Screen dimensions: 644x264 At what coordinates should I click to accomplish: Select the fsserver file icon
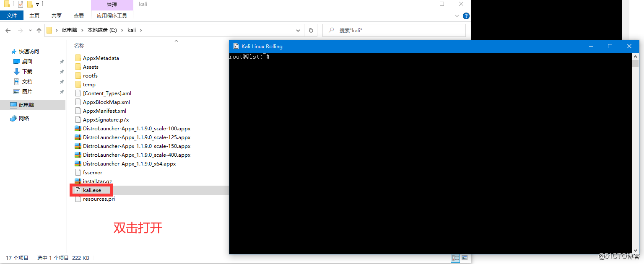coord(78,172)
